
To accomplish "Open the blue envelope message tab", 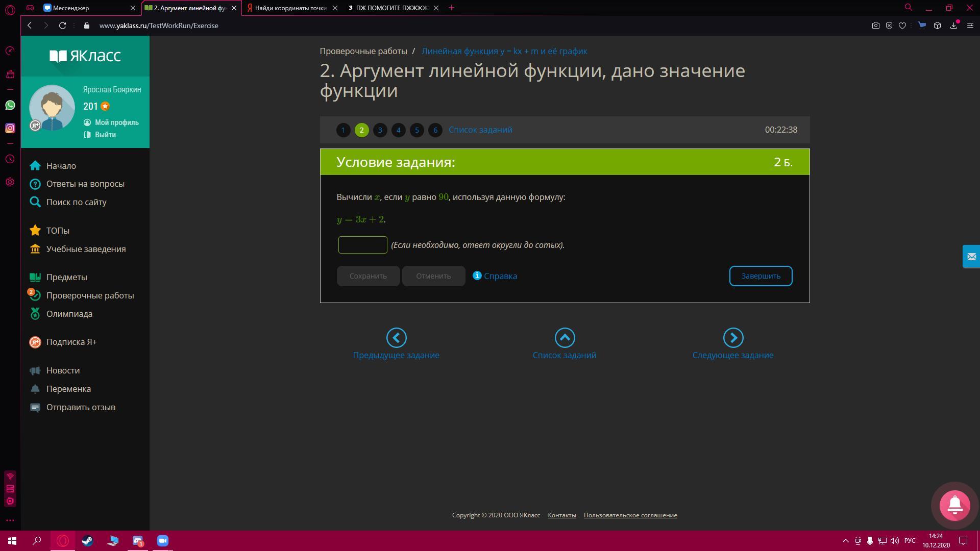I will click(x=971, y=257).
